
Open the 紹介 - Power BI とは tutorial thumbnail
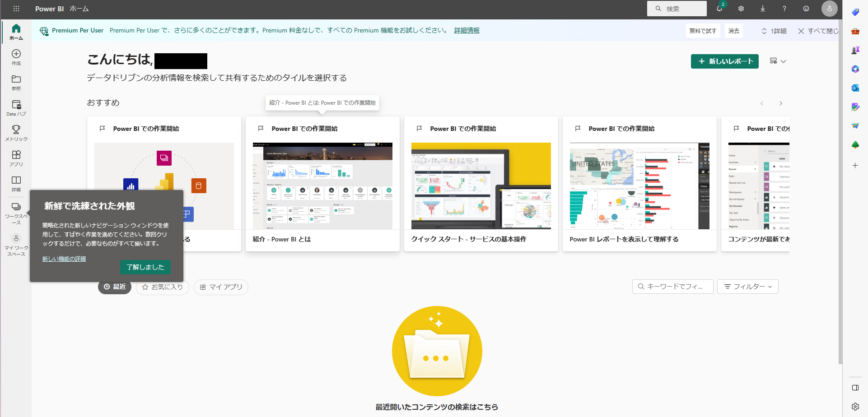[x=322, y=185]
